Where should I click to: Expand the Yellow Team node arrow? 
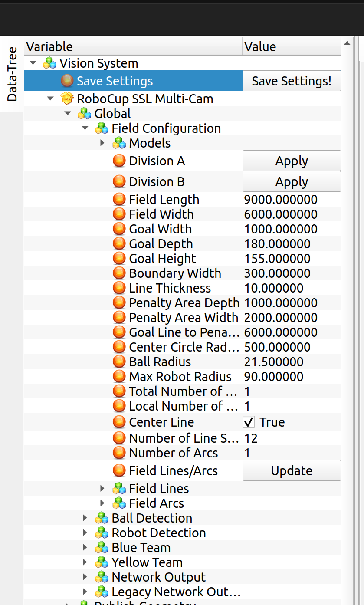point(85,562)
